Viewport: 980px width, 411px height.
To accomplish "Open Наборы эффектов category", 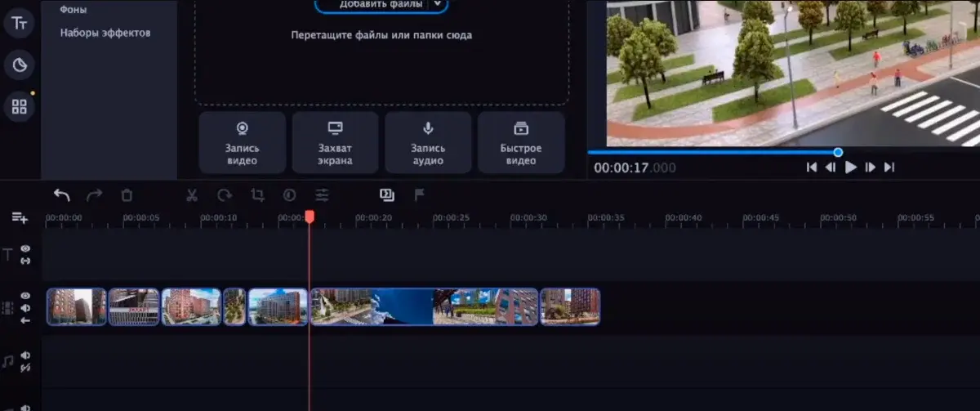I will 105,33.
